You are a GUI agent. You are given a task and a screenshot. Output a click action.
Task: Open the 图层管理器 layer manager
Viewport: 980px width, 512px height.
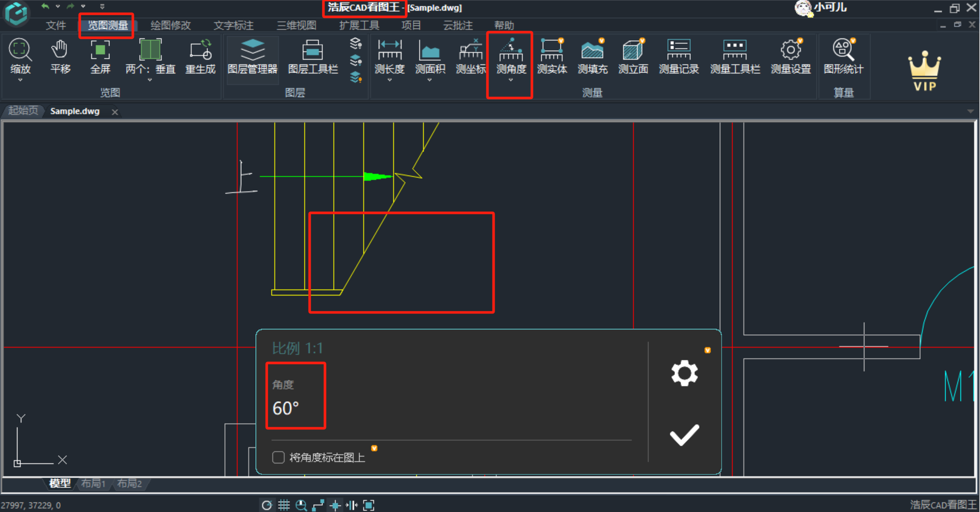click(252, 56)
